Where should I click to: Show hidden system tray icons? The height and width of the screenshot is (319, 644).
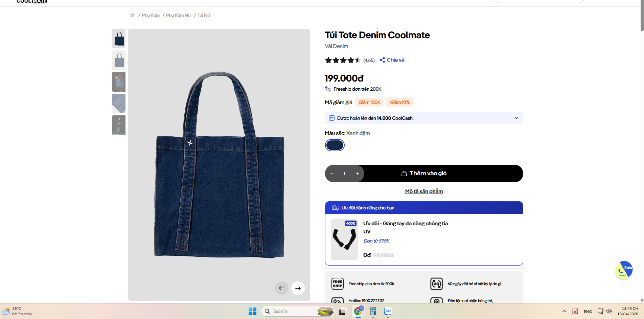[x=564, y=311]
